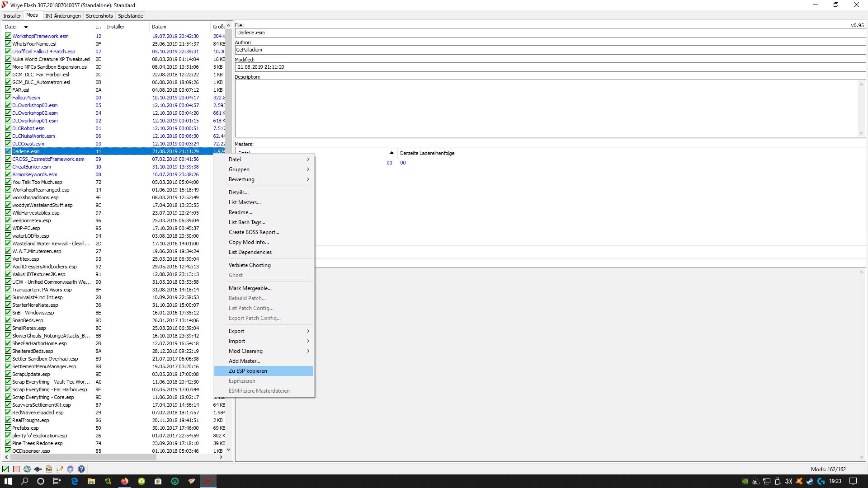The height and width of the screenshot is (488, 868).
Task: Click the Author text field
Action: tap(550, 50)
